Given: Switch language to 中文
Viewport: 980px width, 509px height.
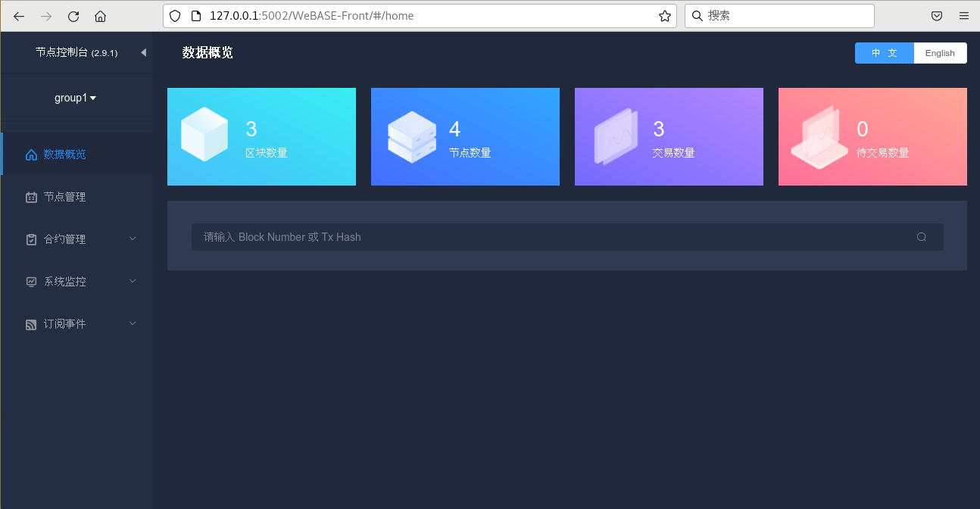Looking at the screenshot, I should pyautogui.click(x=884, y=53).
